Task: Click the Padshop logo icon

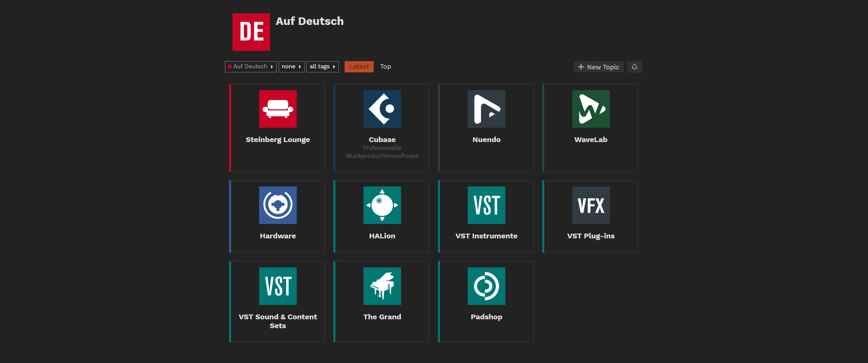Action: [486, 286]
